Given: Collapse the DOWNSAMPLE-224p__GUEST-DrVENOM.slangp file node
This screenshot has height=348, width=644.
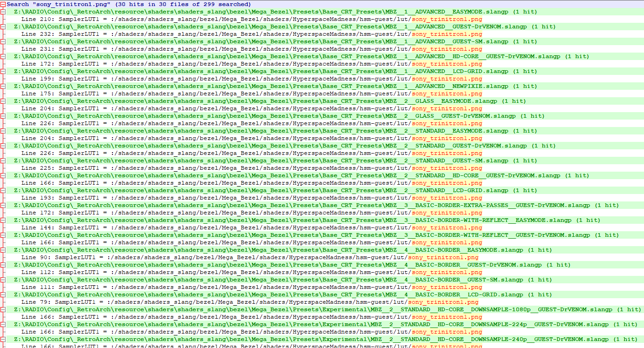Looking at the screenshot, I should pos(3,324).
